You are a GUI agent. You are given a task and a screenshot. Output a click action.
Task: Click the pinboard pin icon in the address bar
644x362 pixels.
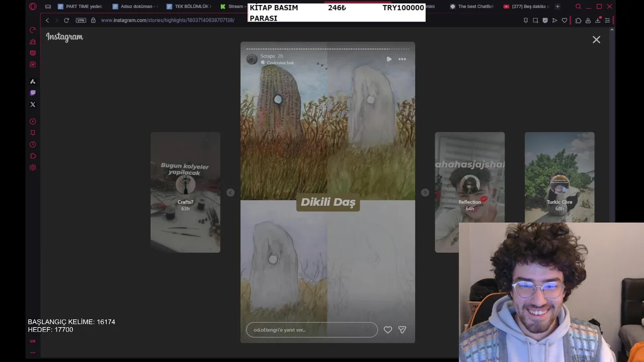pyautogui.click(x=526, y=20)
